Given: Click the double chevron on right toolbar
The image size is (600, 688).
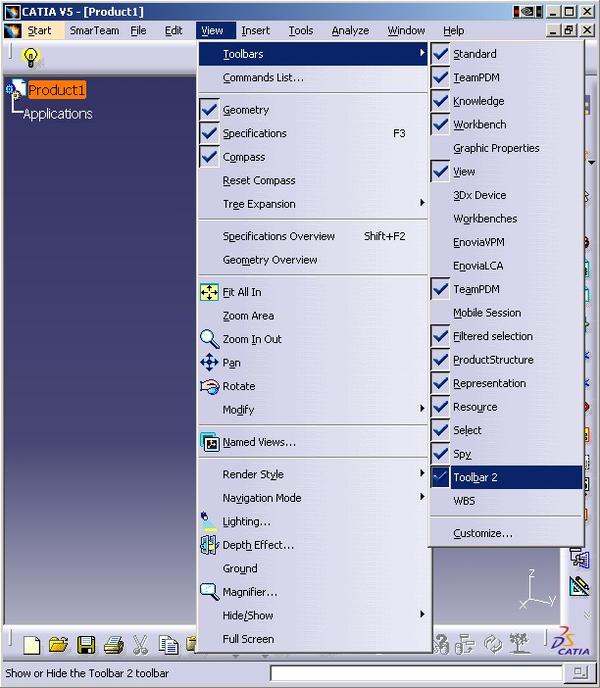Looking at the screenshot, I should coord(587,615).
